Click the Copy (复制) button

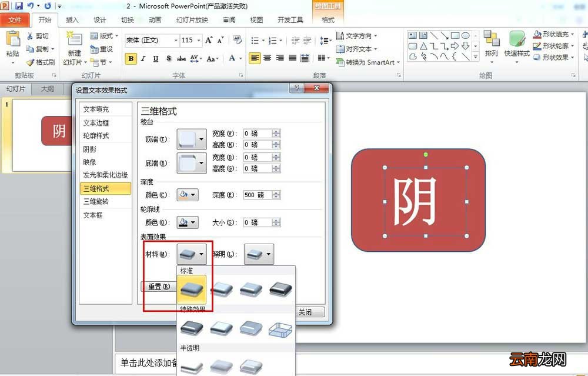tap(40, 49)
